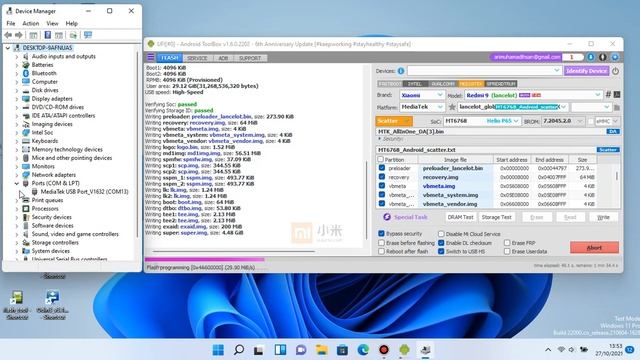Viewport: 640px width, 360px height.
Task: Enable Erase before flashing checkbox
Action: click(381, 243)
